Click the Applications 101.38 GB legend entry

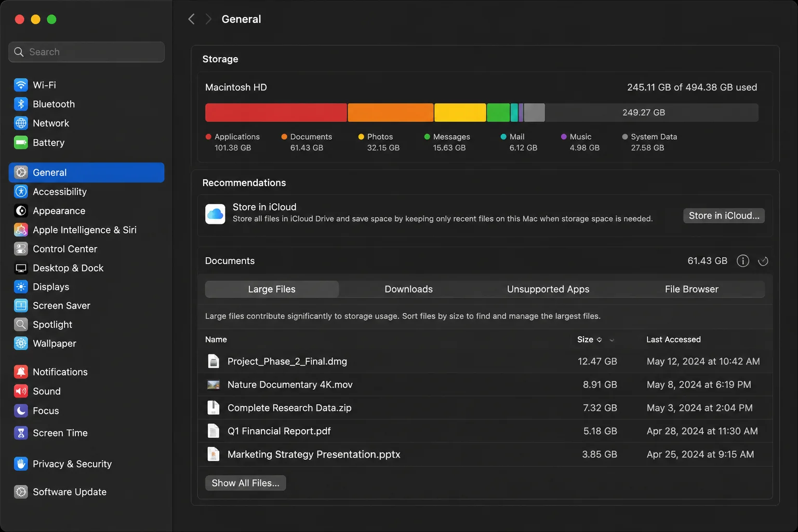click(233, 142)
